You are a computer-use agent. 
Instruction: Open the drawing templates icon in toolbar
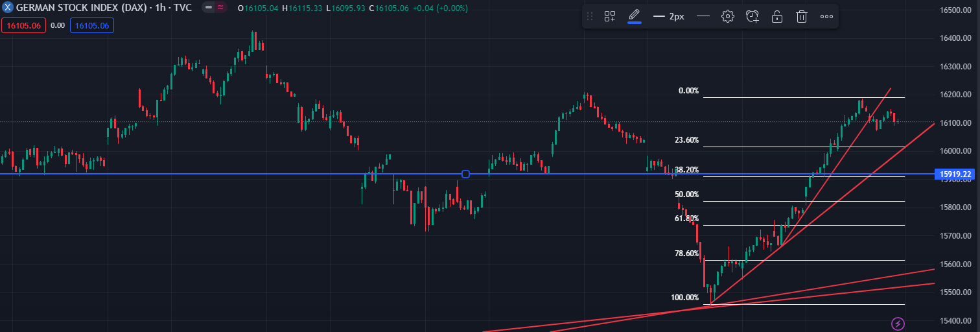tap(610, 17)
